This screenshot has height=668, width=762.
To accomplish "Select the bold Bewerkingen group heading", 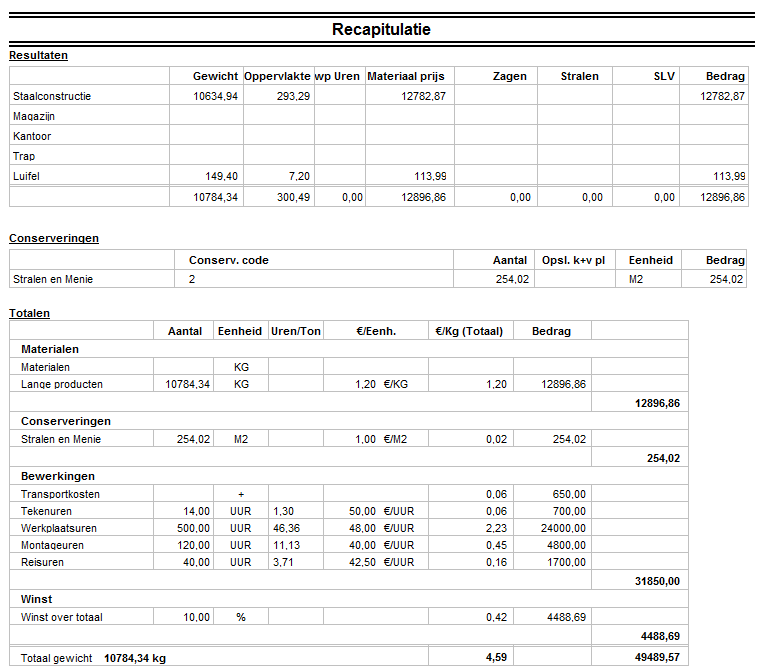I will coord(58,476).
